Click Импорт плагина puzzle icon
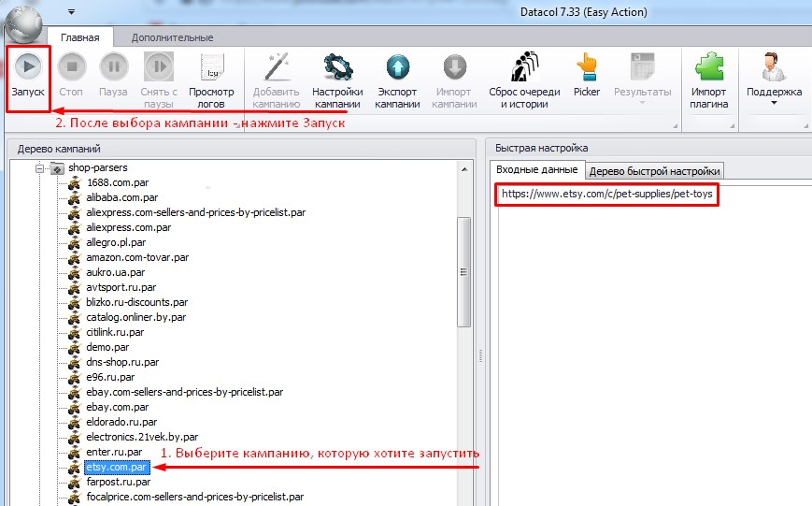 tap(709, 66)
